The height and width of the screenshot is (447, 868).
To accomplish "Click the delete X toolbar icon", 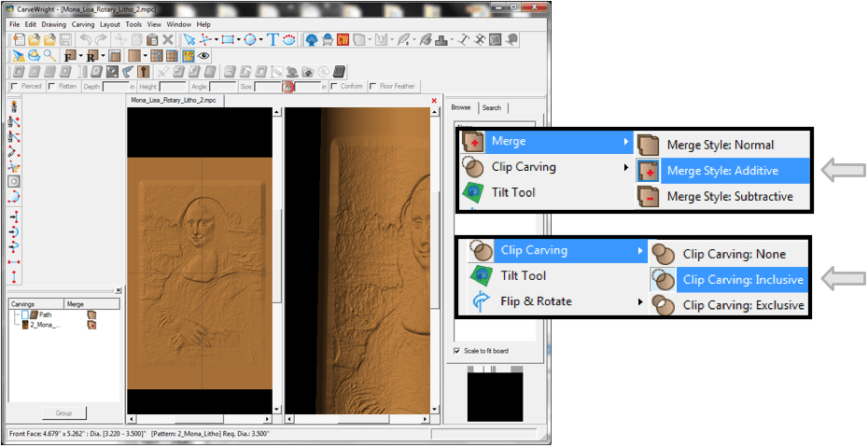I will (168, 40).
